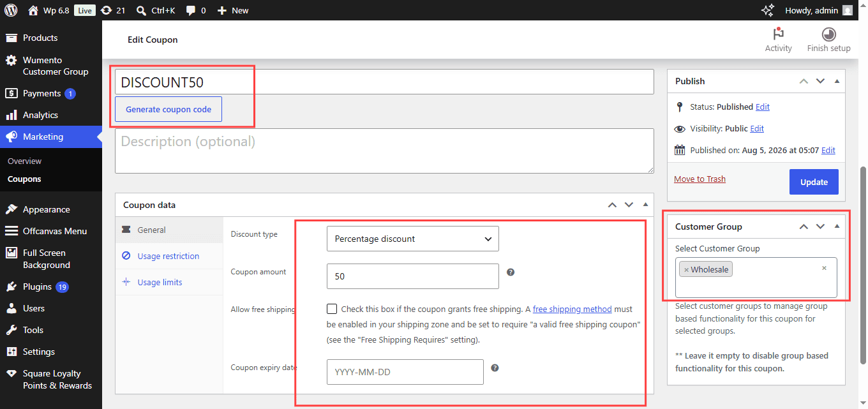Screen dimensions: 868x409
Task: Move Customer Group panel up
Action: point(804,227)
